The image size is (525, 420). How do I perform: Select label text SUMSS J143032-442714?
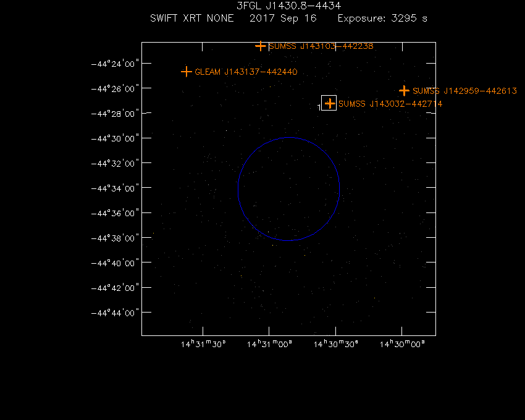[390, 104]
